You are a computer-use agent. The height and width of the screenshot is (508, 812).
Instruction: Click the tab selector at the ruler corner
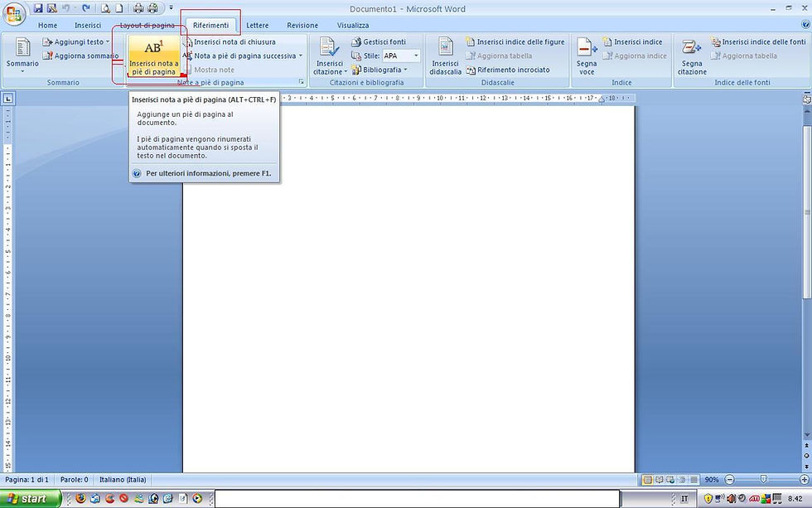pyautogui.click(x=8, y=98)
